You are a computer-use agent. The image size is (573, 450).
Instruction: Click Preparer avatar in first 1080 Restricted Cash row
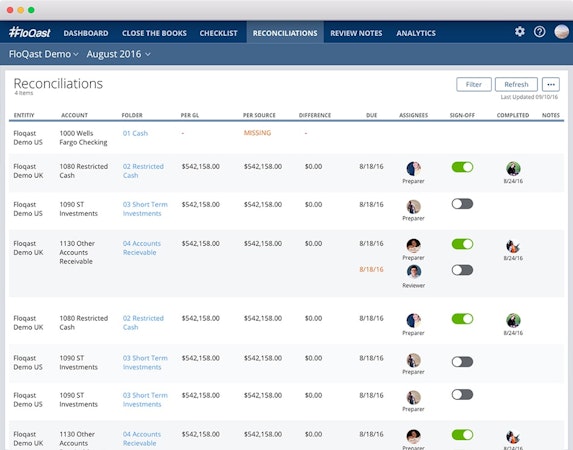(413, 169)
